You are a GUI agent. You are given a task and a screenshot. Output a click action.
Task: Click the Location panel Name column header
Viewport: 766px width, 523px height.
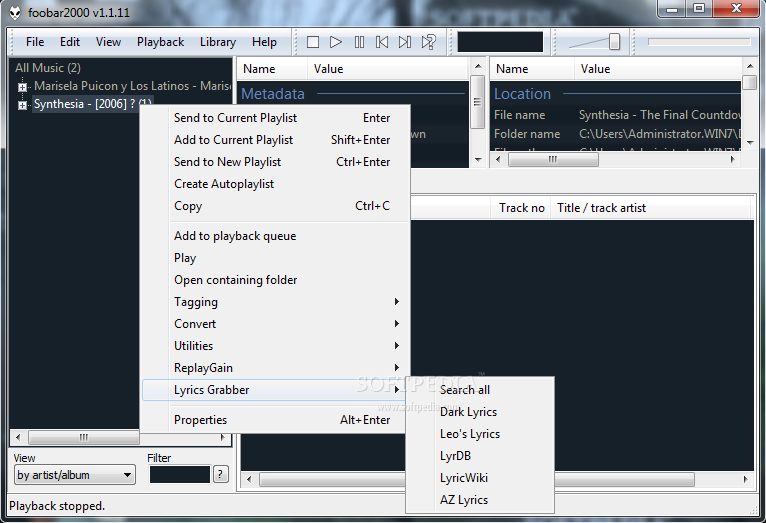[x=532, y=69]
